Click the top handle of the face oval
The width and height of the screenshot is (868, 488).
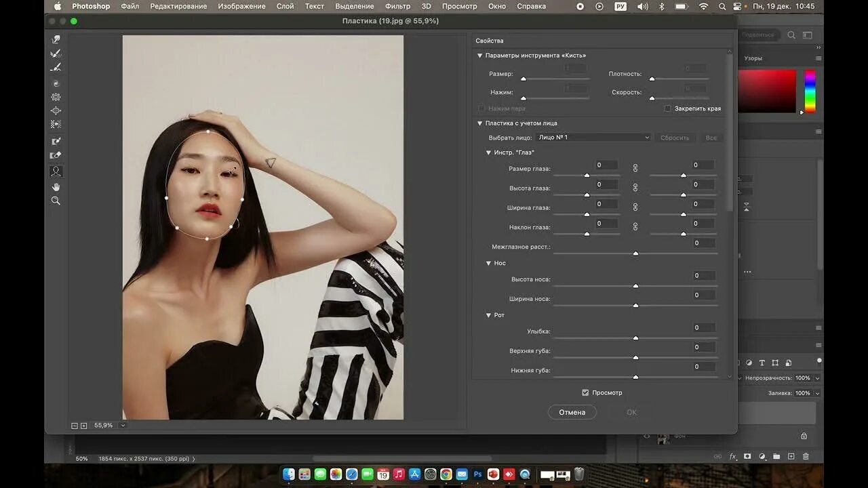click(207, 131)
